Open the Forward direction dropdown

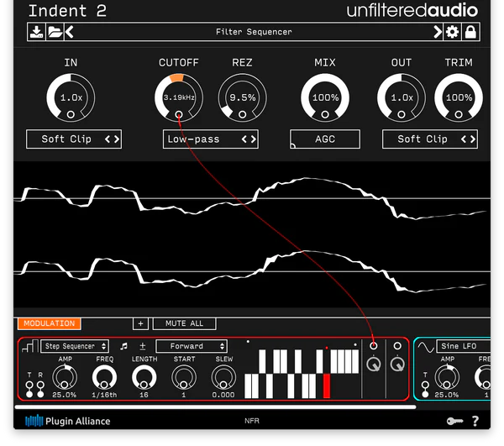(192, 346)
